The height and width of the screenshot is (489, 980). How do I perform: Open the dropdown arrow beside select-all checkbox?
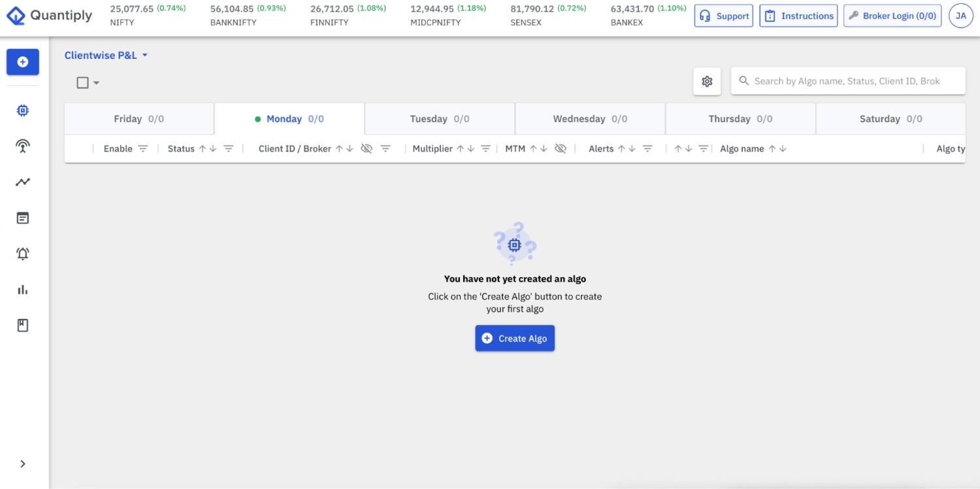[x=97, y=83]
